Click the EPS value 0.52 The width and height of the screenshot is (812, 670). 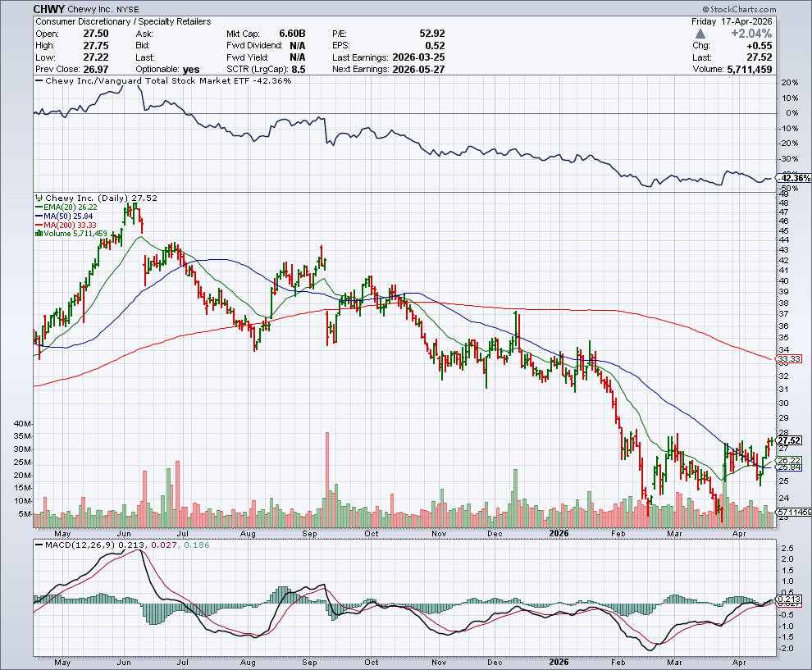(435, 46)
